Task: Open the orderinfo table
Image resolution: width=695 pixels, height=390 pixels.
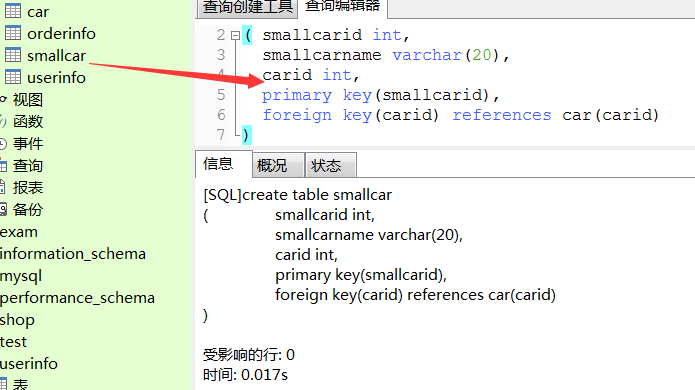Action: pyautogui.click(x=61, y=34)
